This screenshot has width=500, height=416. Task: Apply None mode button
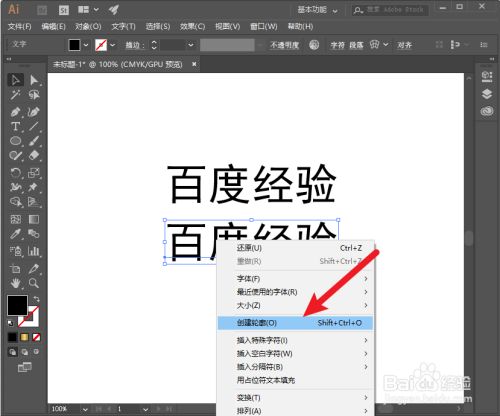(x=36, y=337)
